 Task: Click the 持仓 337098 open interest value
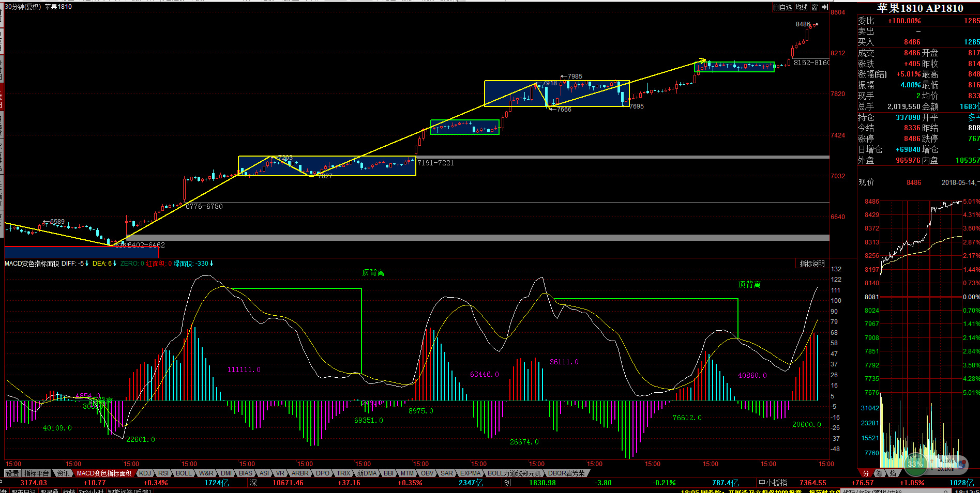tap(908, 117)
